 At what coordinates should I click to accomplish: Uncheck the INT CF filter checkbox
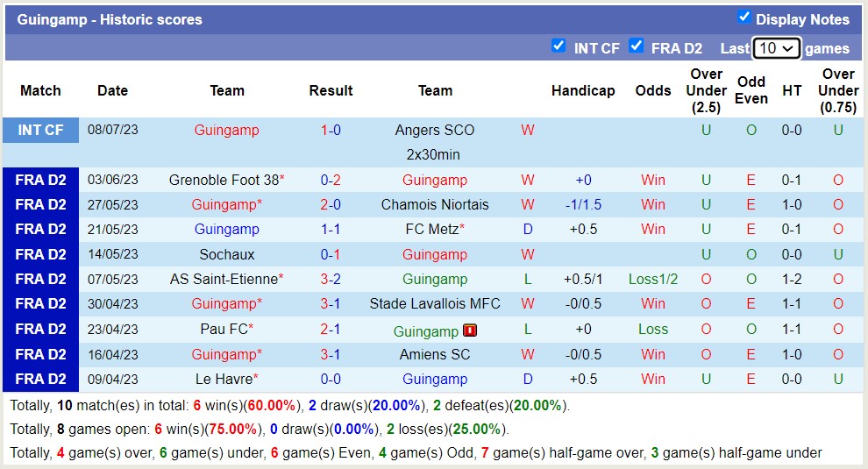pos(558,46)
